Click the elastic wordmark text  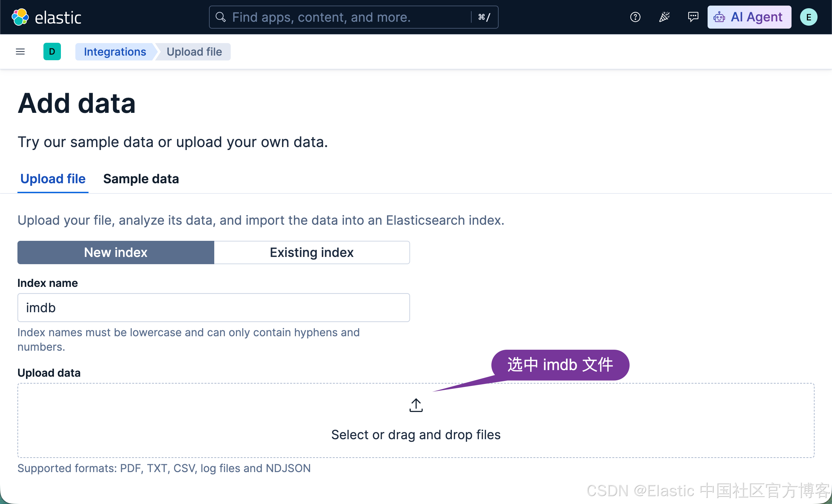58,18
